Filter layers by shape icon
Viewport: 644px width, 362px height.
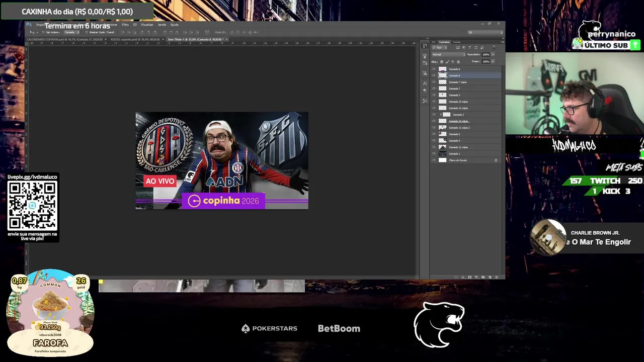pos(476,47)
